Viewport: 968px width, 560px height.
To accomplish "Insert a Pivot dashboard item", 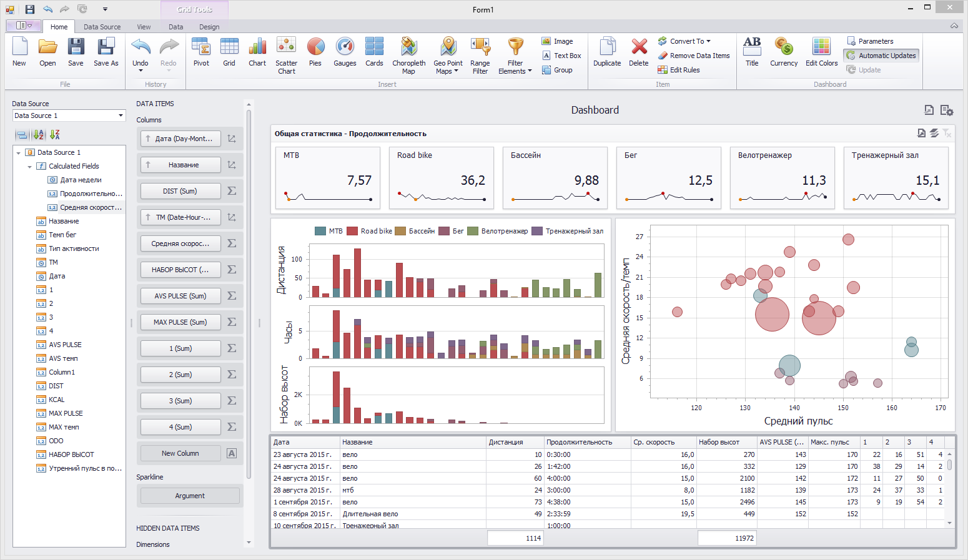I will point(201,53).
